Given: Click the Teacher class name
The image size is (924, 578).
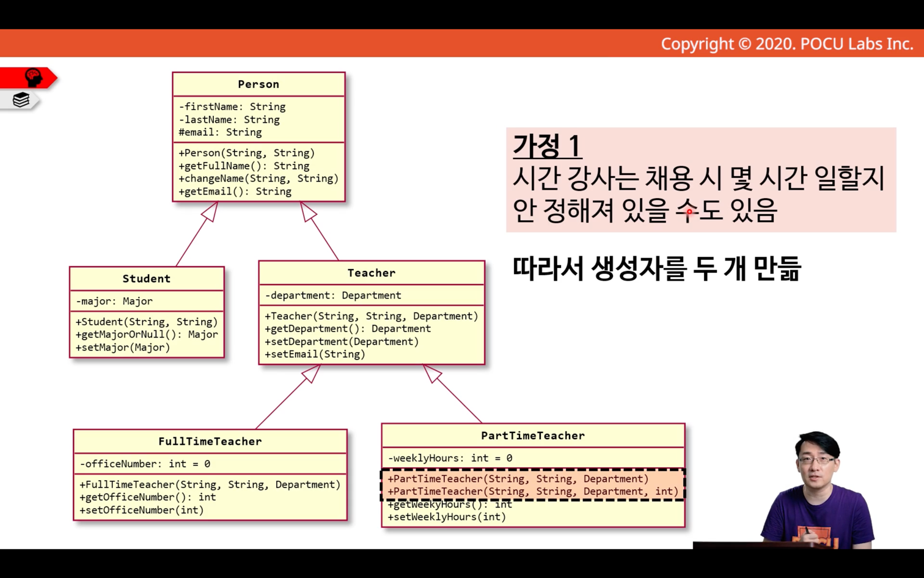Looking at the screenshot, I should tap(372, 273).
